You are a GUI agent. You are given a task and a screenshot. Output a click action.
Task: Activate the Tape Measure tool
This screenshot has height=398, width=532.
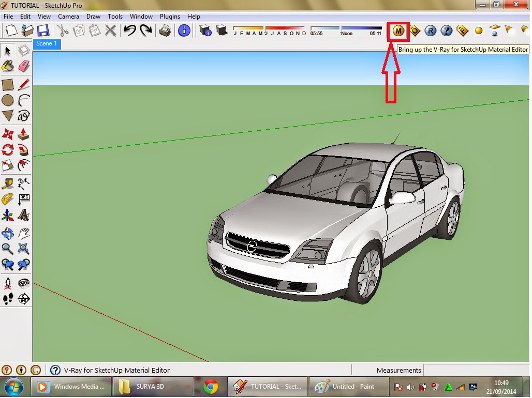(8, 182)
